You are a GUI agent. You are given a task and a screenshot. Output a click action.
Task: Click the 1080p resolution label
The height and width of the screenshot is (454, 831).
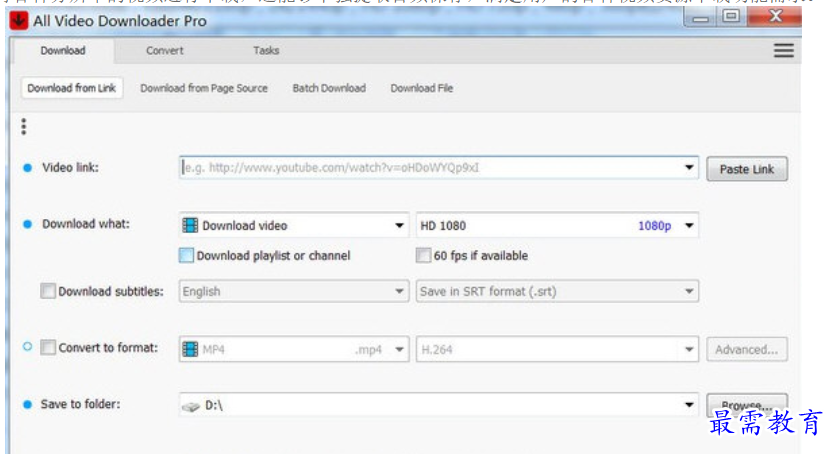pyautogui.click(x=655, y=226)
